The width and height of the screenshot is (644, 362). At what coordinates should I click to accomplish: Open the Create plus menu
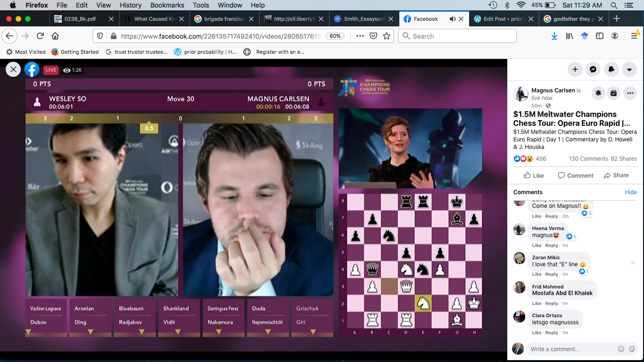[x=575, y=69]
